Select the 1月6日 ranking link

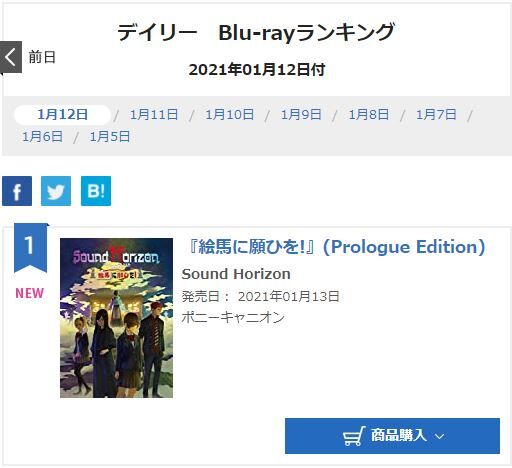pyautogui.click(x=42, y=136)
